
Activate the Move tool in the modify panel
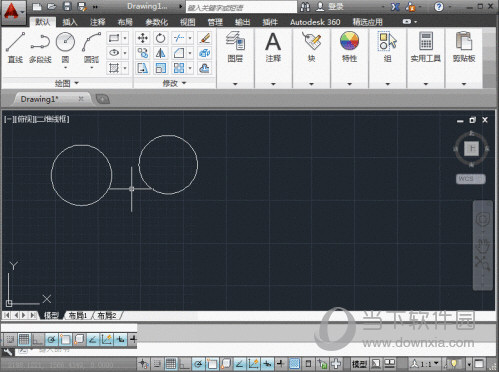(x=143, y=38)
